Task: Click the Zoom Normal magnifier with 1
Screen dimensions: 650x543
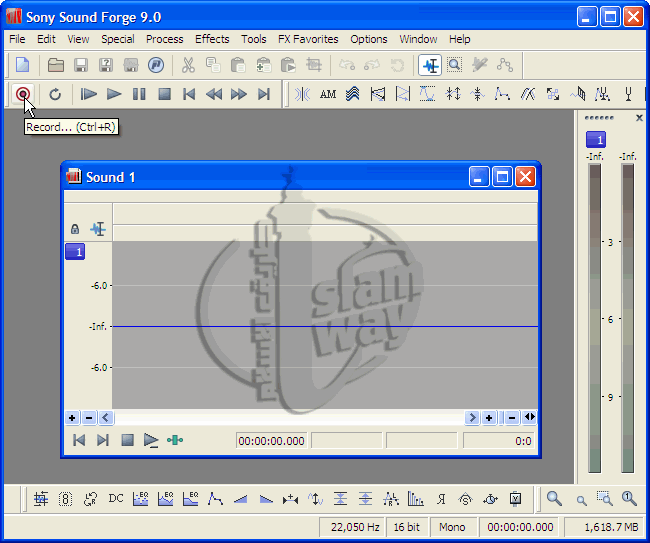Action: [x=629, y=499]
